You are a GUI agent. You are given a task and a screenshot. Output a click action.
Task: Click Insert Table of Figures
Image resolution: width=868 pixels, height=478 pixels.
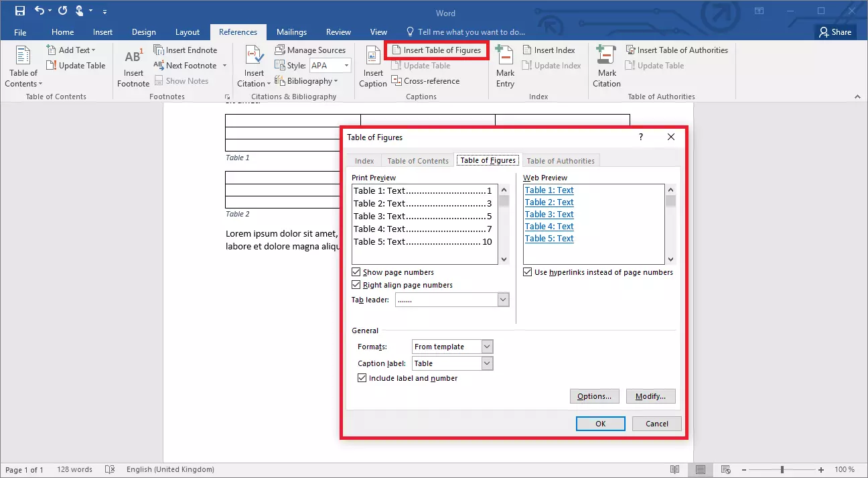pyautogui.click(x=436, y=50)
